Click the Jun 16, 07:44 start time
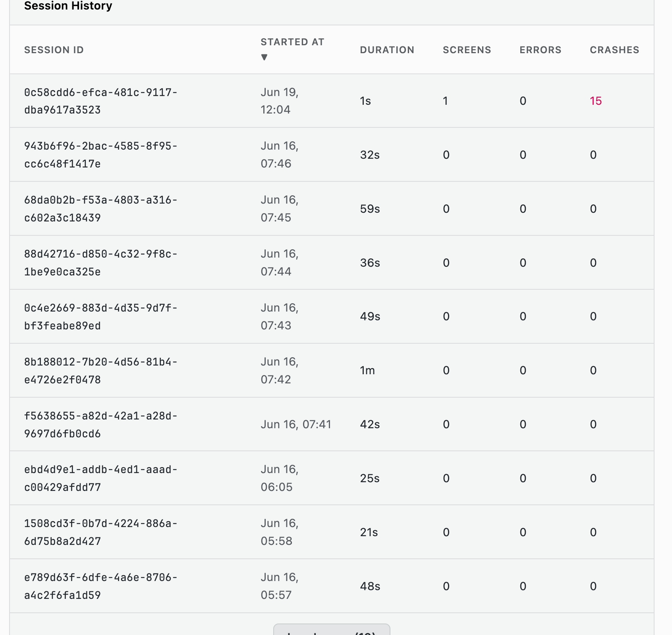Image resolution: width=672 pixels, height=635 pixels. point(280,263)
